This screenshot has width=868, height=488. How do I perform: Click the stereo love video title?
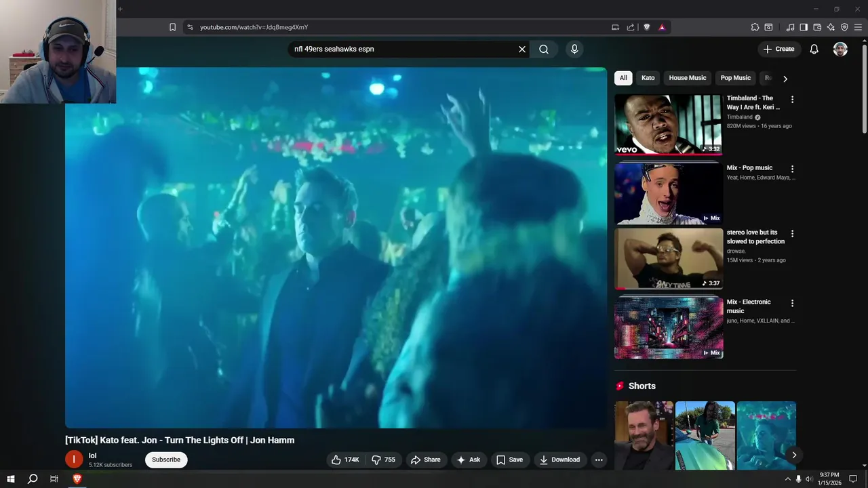tap(755, 237)
